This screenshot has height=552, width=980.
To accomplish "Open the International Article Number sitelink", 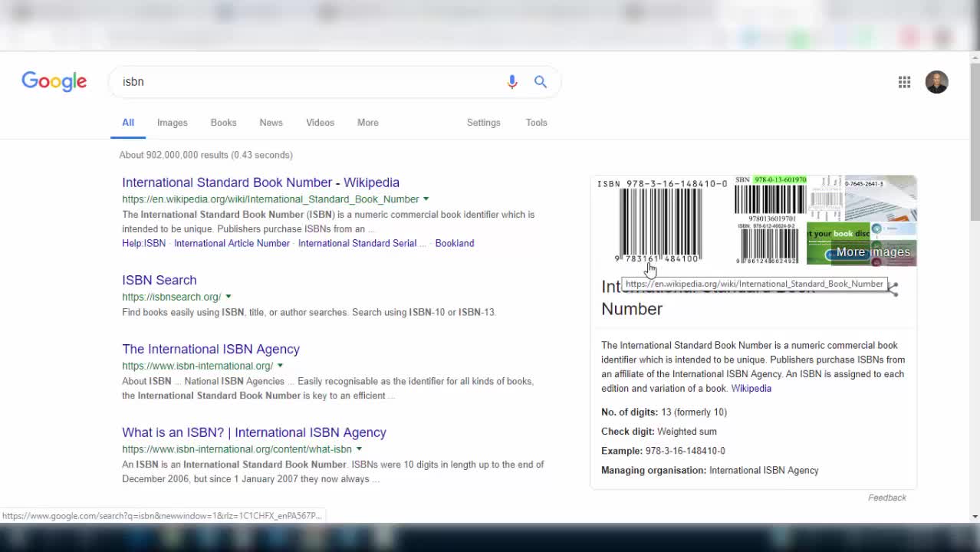I will tap(232, 243).
